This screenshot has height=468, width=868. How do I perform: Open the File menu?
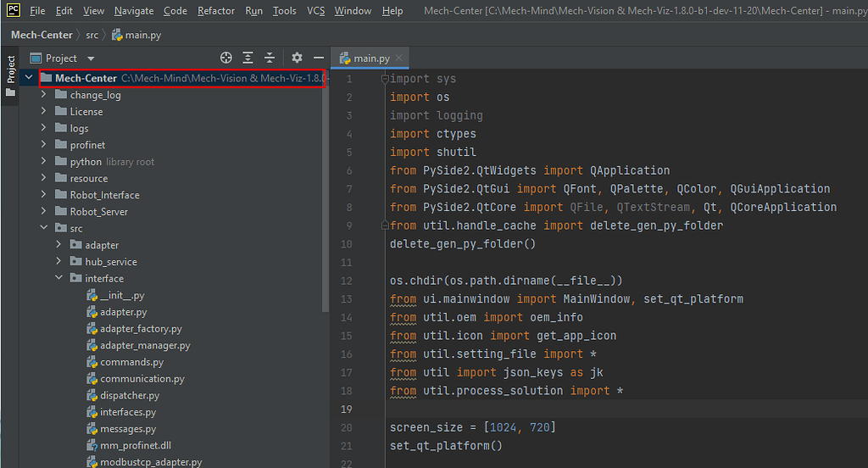pos(37,10)
